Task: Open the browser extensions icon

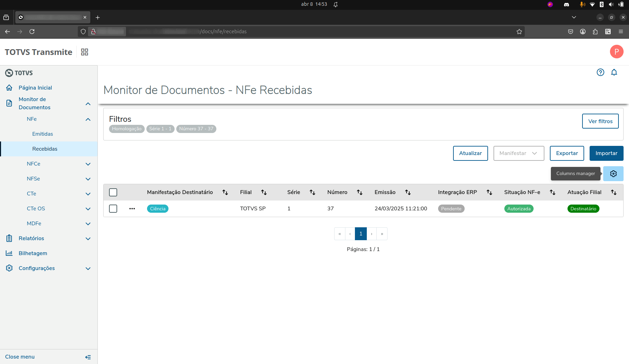Action: 595,32
